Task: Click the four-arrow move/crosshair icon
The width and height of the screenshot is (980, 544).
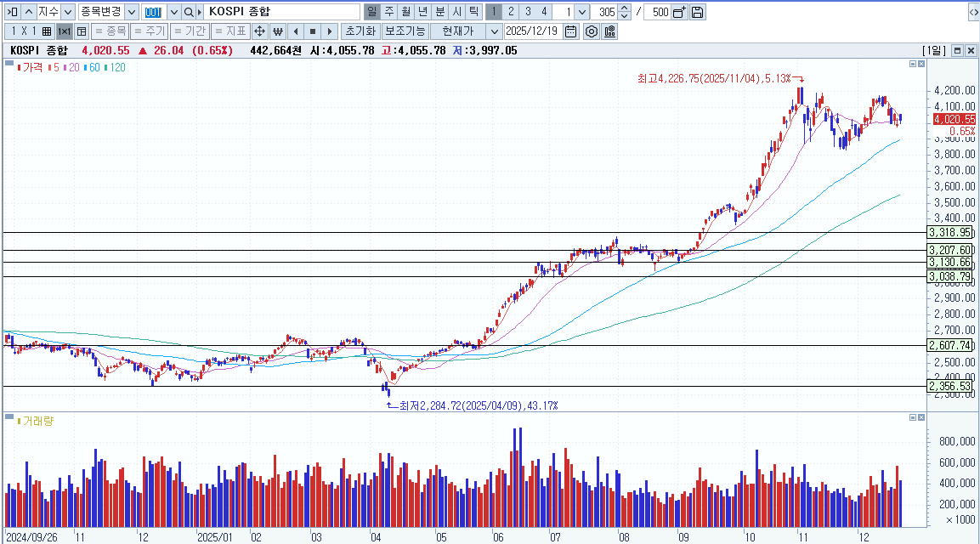Action: [259, 31]
